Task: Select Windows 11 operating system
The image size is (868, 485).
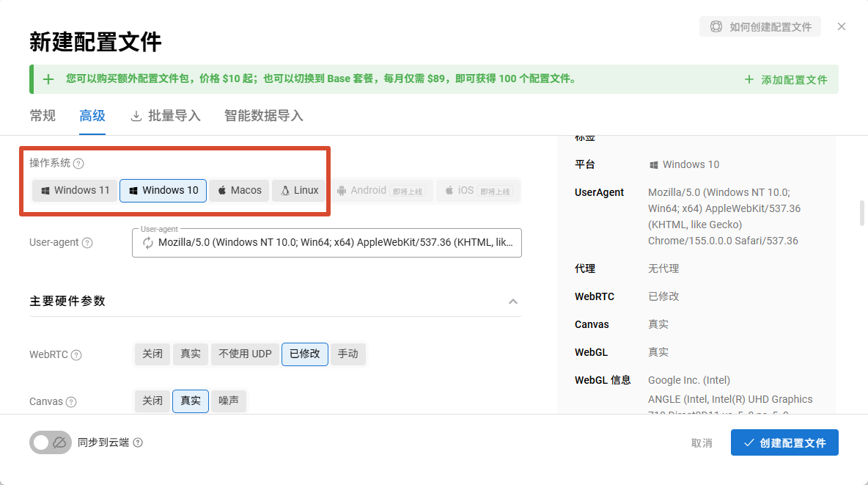Action: (75, 191)
